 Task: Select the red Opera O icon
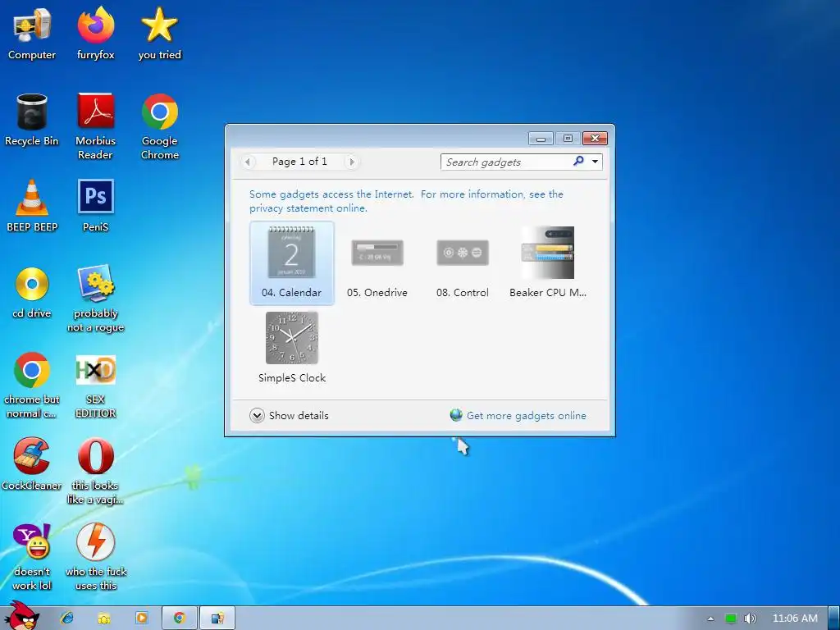click(x=95, y=472)
